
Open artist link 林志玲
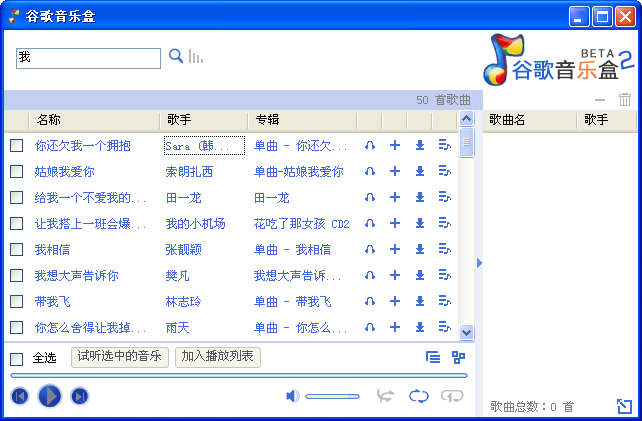pos(183,301)
